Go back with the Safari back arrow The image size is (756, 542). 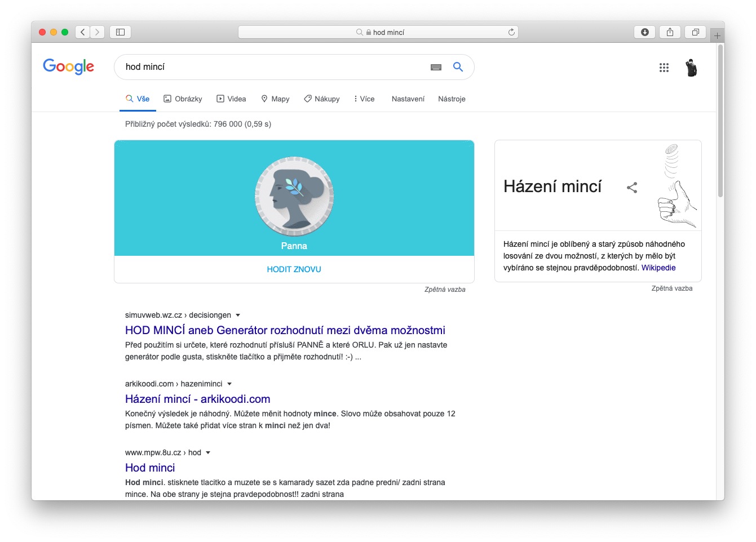click(83, 32)
